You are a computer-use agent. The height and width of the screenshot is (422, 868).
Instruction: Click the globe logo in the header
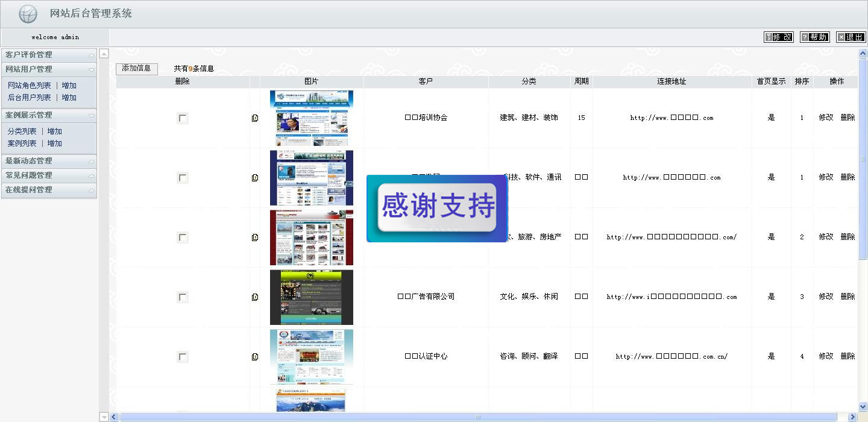pos(28,13)
